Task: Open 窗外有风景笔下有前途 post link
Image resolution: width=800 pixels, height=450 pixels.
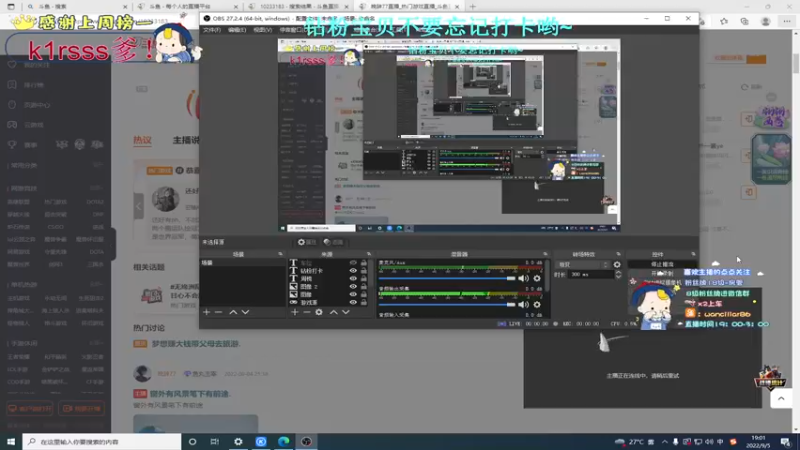Action: tap(189, 394)
